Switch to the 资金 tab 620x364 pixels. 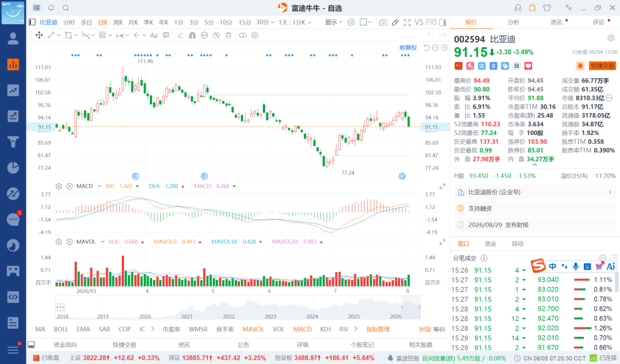490,244
